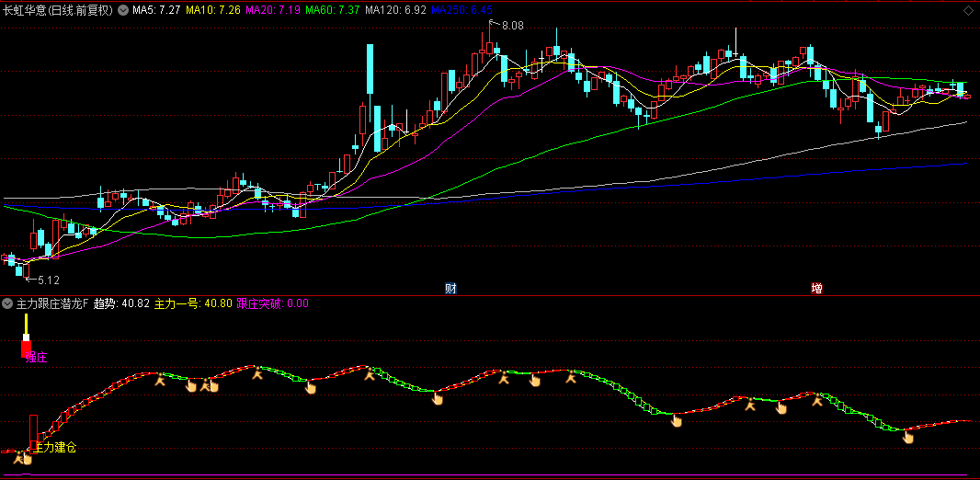
Task: Click the MA120: 6.92 average label
Action: (x=395, y=11)
